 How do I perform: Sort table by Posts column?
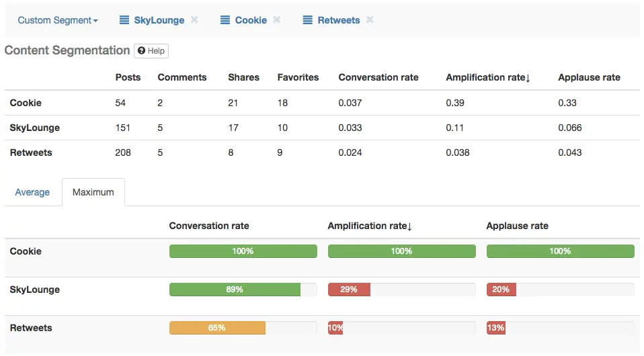(x=128, y=77)
